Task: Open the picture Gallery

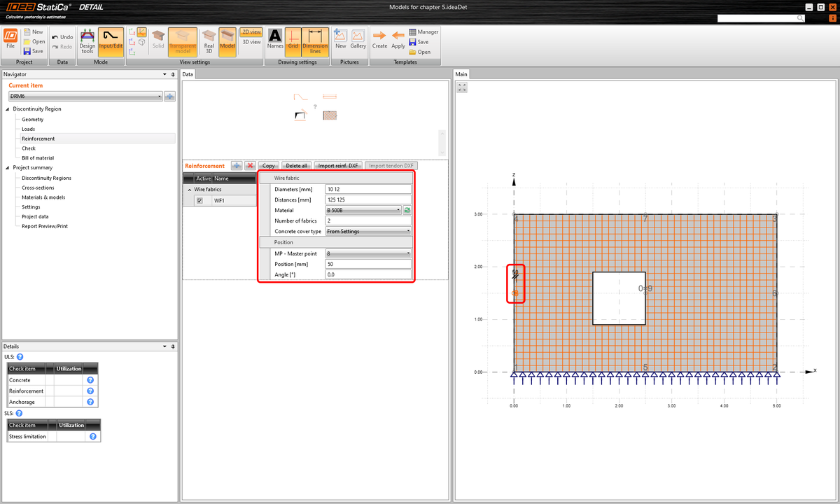Action: 358,41
